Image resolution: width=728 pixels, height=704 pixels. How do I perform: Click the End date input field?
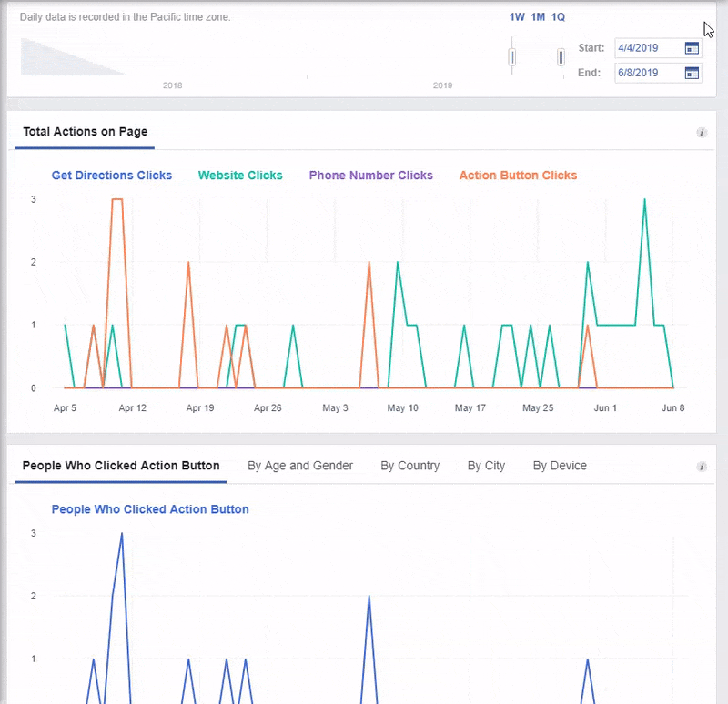[x=646, y=73]
